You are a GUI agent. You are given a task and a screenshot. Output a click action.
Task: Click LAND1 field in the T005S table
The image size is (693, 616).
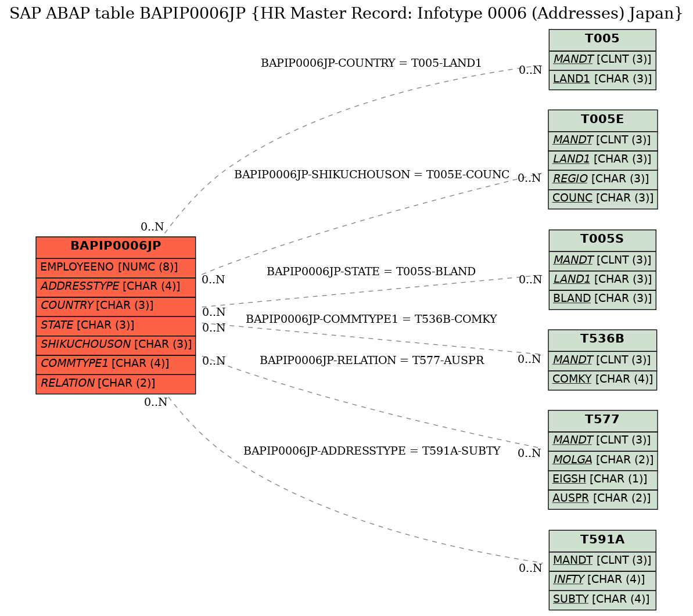click(602, 280)
